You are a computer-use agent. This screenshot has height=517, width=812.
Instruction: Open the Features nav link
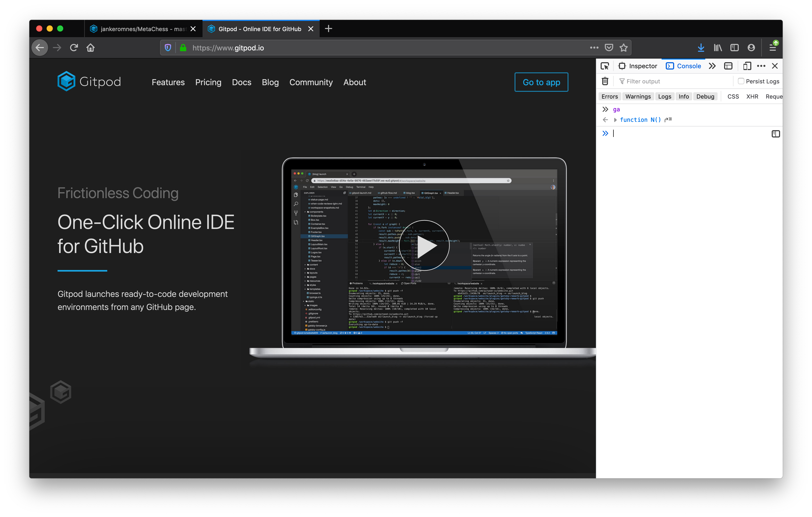(168, 82)
